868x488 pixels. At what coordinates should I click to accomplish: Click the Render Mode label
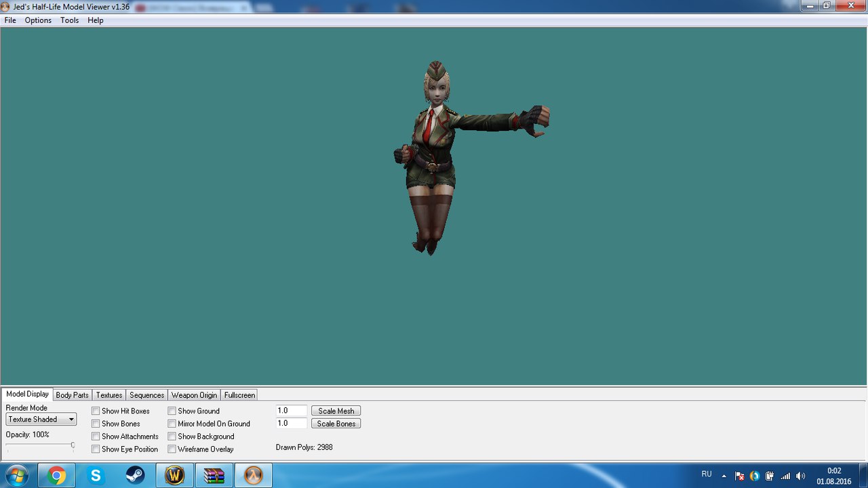pyautogui.click(x=26, y=408)
